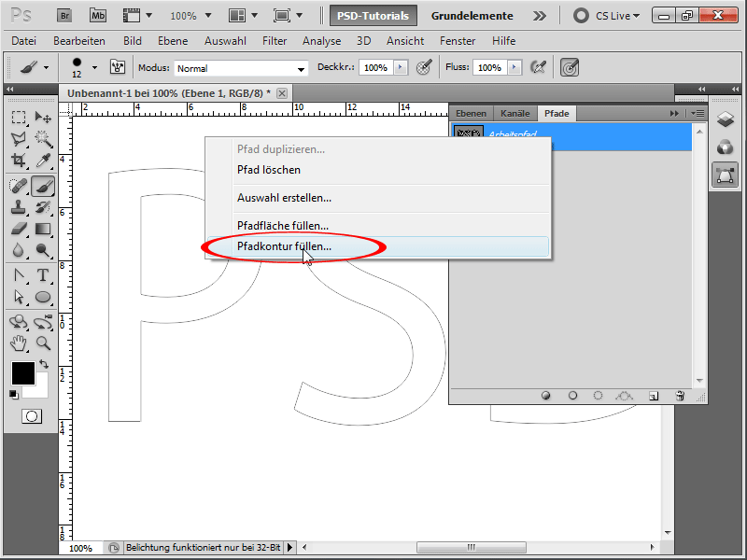
Task: Select the Pen tool
Action: [x=19, y=275]
